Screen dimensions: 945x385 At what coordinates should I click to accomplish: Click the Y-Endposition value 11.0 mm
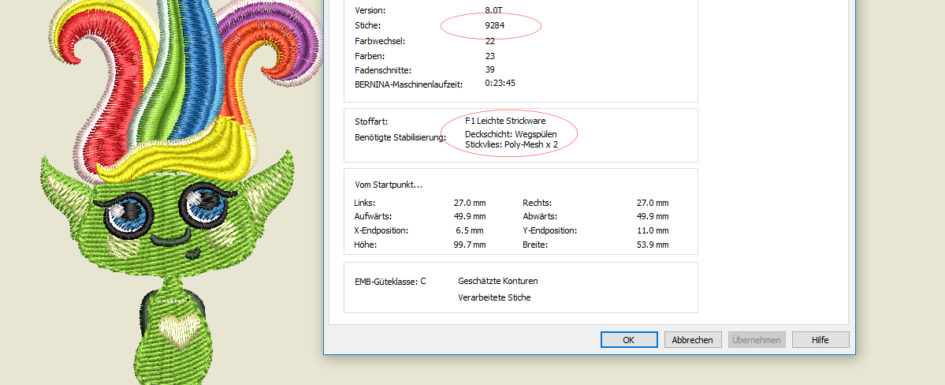click(x=652, y=231)
